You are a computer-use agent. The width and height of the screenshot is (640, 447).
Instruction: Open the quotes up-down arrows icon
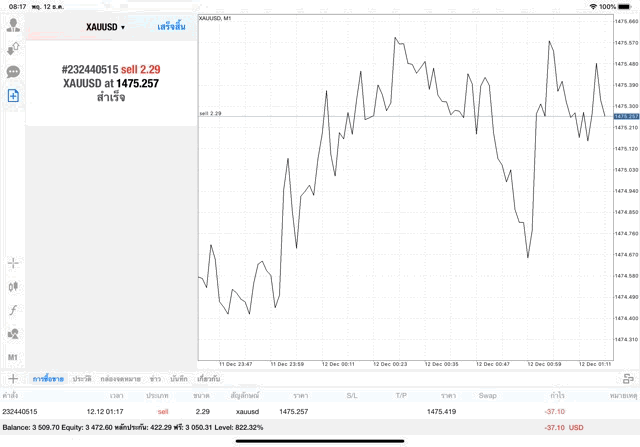13,48
